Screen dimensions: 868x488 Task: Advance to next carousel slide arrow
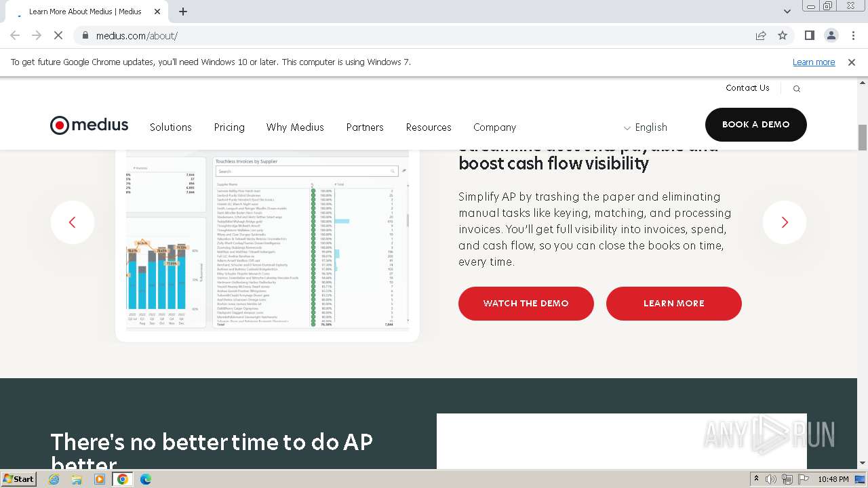[785, 222]
